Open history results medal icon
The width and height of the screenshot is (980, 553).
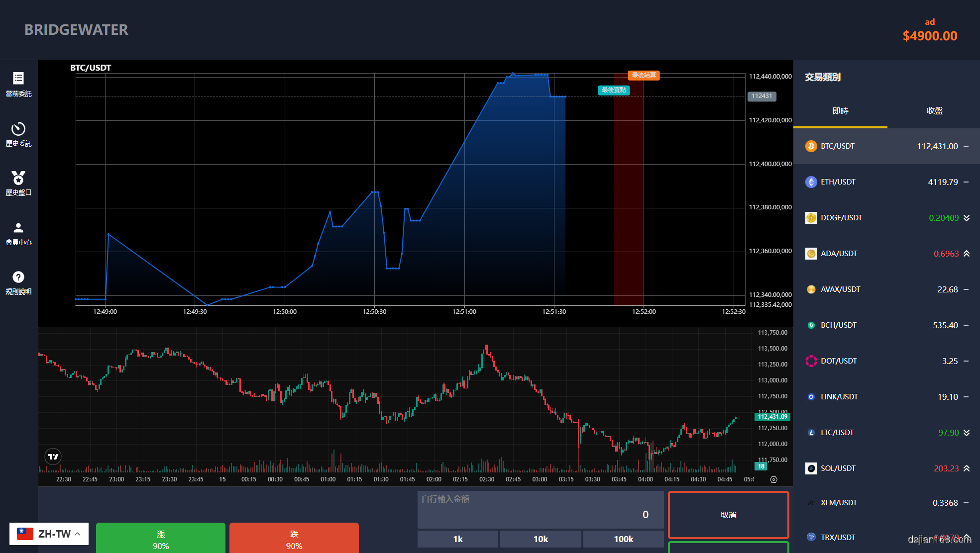(18, 178)
